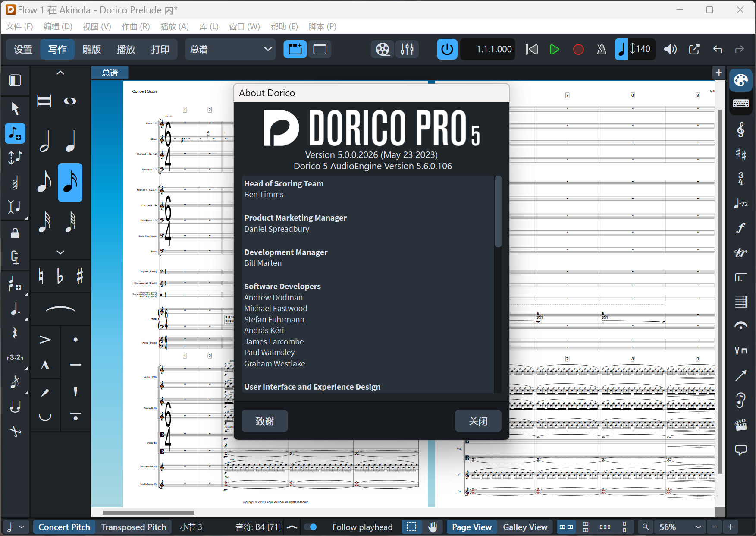Add a slur to the selection

pos(60,309)
